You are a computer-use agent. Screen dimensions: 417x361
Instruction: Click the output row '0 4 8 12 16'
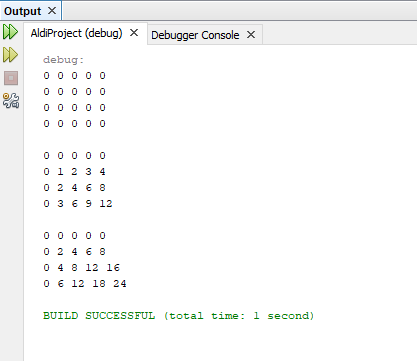[81, 268]
